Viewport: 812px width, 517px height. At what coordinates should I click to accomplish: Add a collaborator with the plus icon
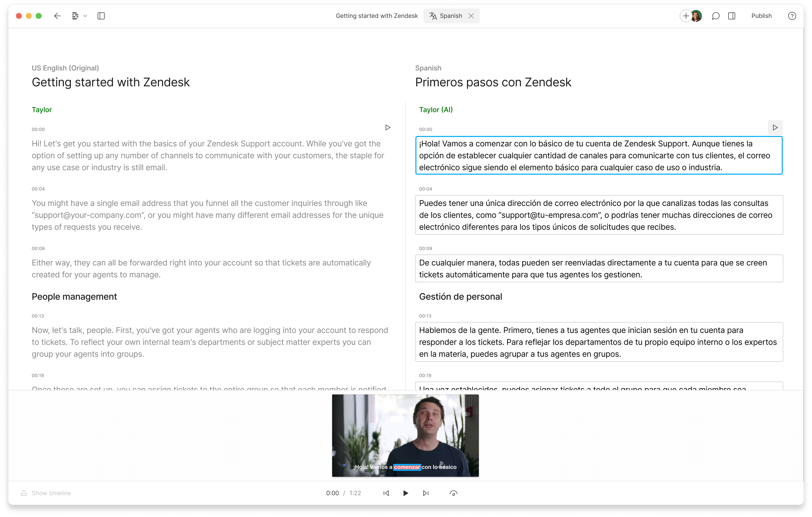click(686, 16)
